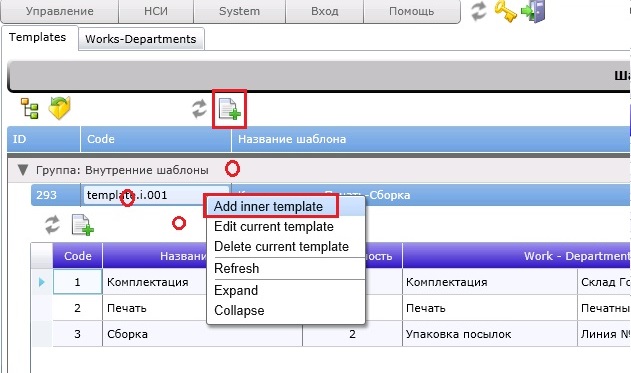Click the exit door icon in top bar

[x=533, y=11]
